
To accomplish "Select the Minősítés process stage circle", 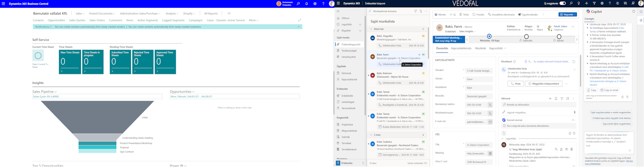I will click(489, 37).
